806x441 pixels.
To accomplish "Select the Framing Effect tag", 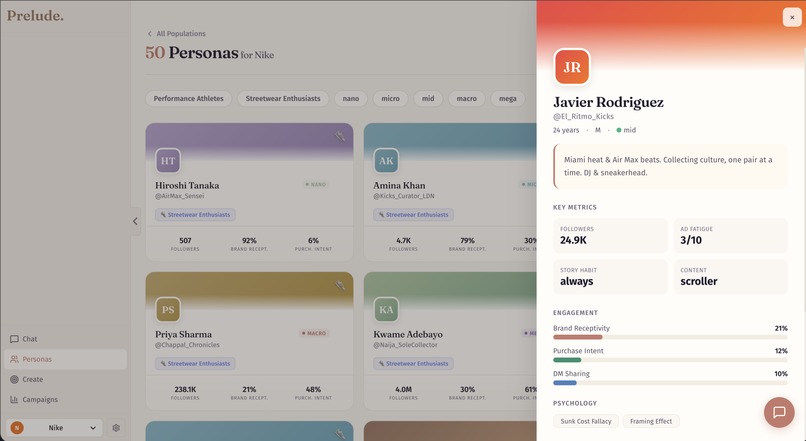I will [651, 421].
